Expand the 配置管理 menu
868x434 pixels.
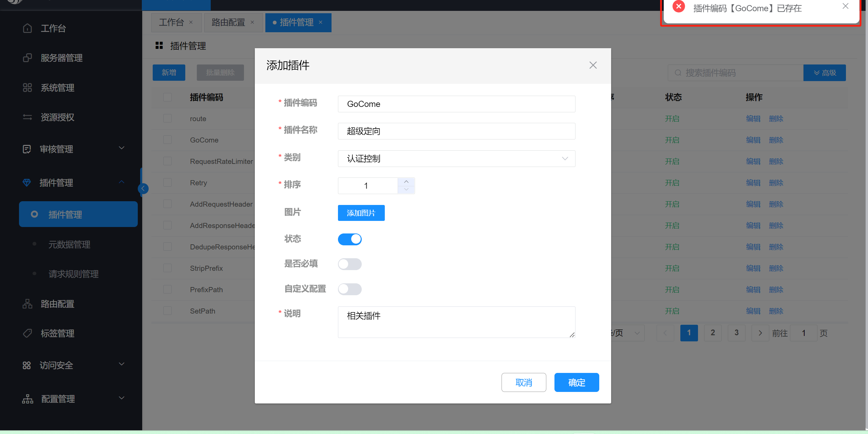click(121, 398)
